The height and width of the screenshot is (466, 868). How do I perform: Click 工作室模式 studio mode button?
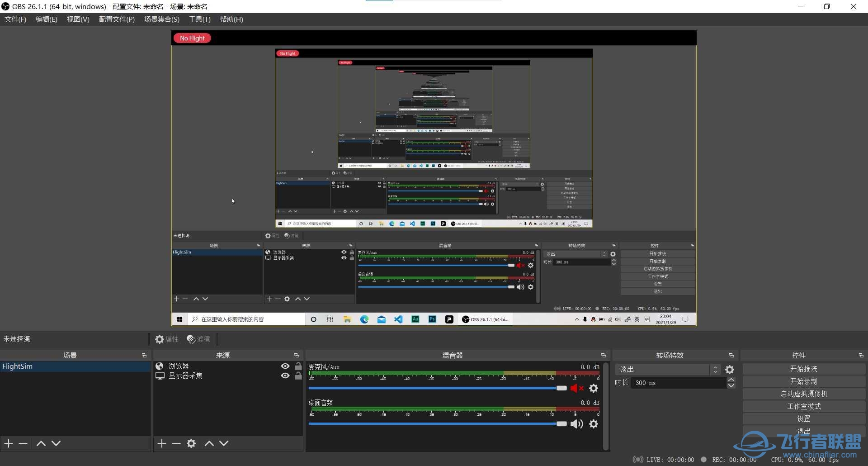click(x=804, y=407)
